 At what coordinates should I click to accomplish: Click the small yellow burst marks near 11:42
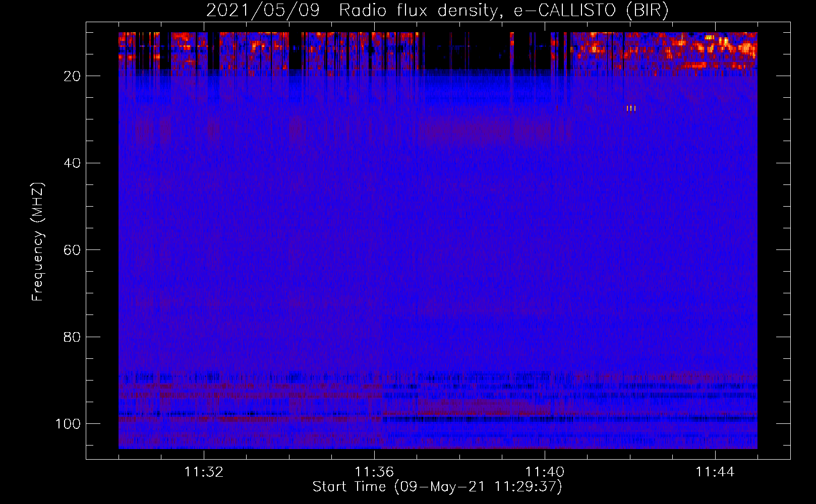click(x=631, y=108)
